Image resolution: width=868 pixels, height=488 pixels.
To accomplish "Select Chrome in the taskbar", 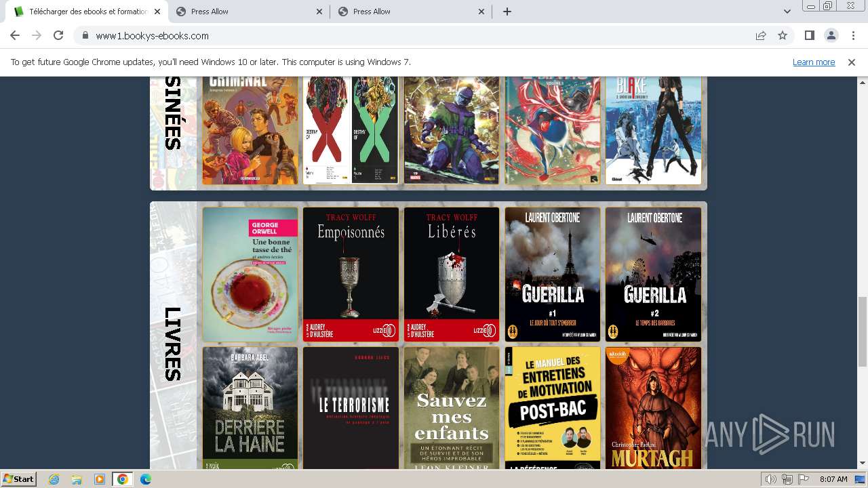I will pyautogui.click(x=122, y=479).
